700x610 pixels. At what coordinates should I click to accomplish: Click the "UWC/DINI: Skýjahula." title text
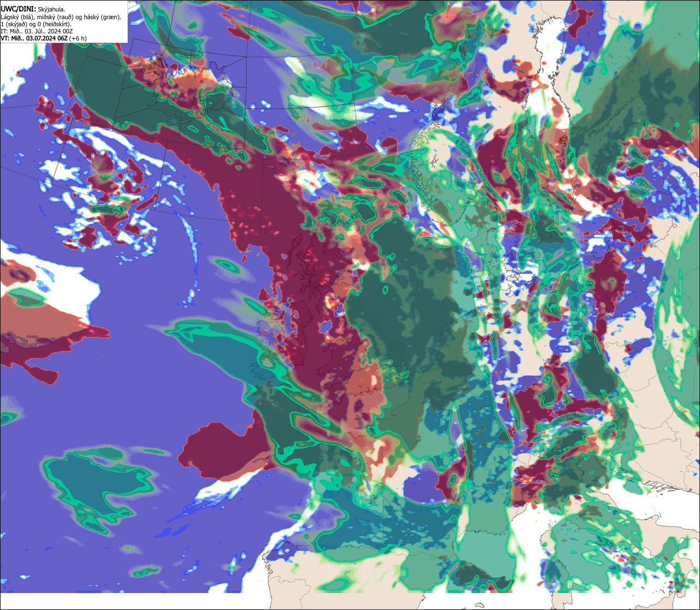point(33,9)
